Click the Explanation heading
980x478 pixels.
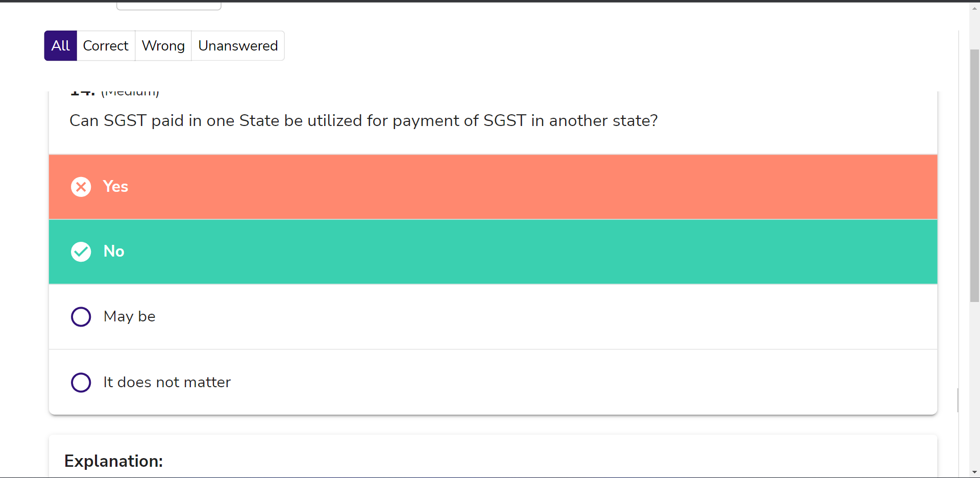pyautogui.click(x=113, y=461)
